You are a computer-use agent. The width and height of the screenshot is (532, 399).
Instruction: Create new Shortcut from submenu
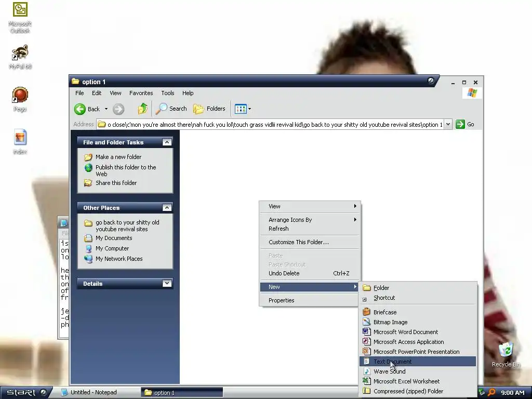418,298
